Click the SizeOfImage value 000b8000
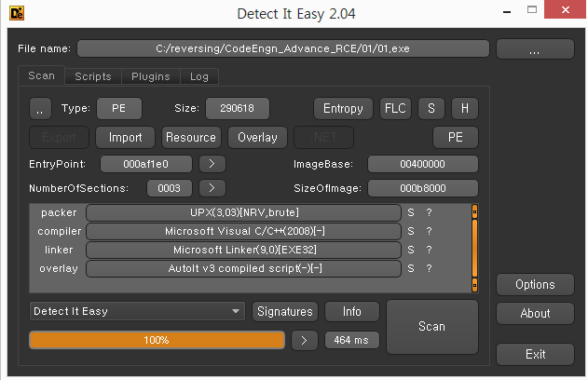The height and width of the screenshot is (380, 588). [423, 188]
